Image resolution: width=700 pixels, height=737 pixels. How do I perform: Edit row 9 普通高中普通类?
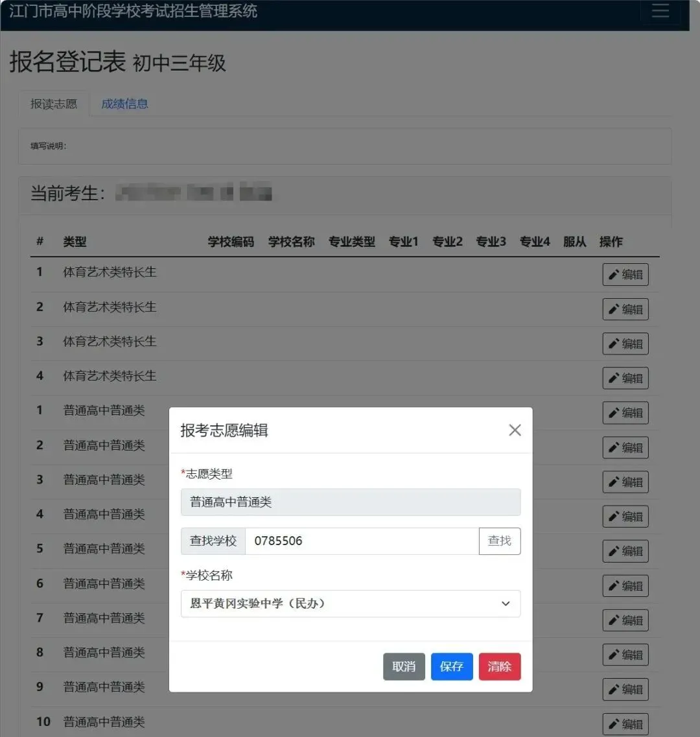pos(625,689)
